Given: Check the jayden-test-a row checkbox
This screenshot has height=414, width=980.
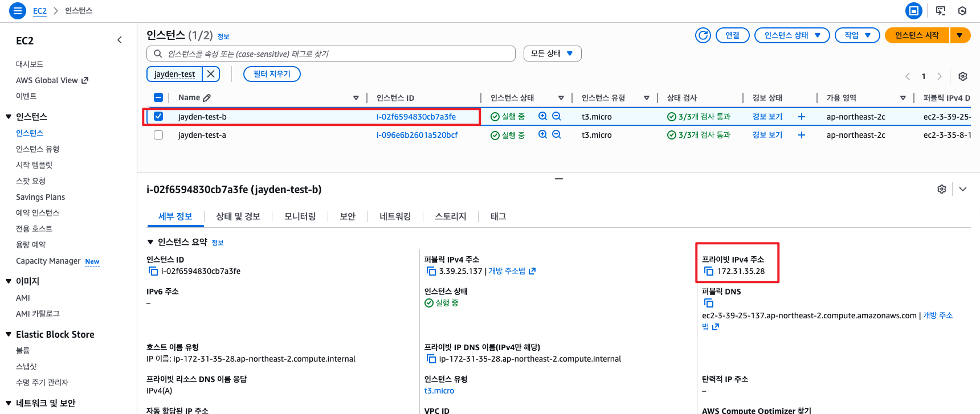Looking at the screenshot, I should pos(158,135).
